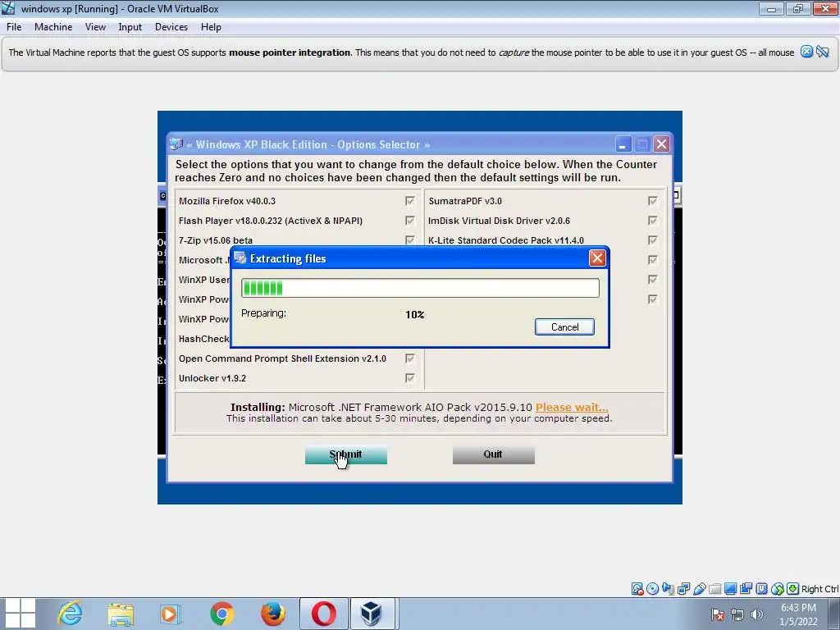This screenshot has width=840, height=630.
Task: Toggle the mouse integration status icon
Action: tap(778, 589)
